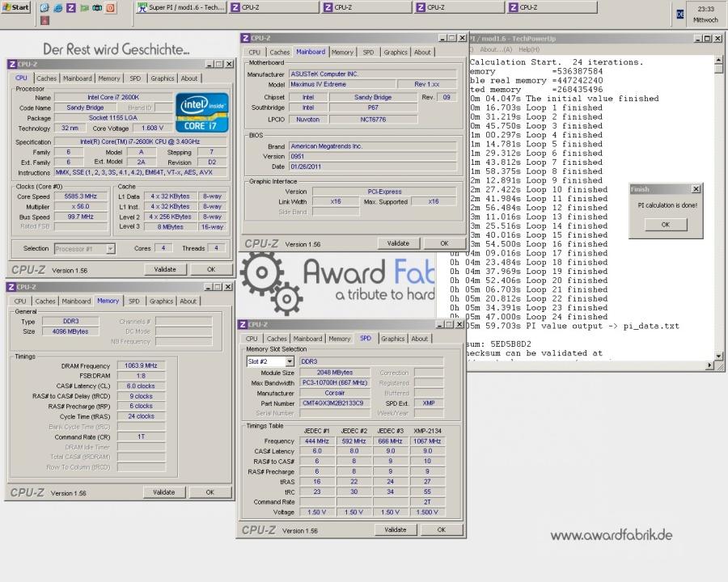Select the part number CMT4GX3M2B2133C9

(334, 403)
